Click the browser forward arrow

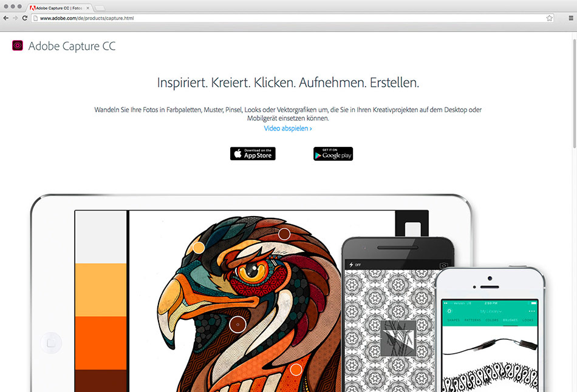[15, 18]
